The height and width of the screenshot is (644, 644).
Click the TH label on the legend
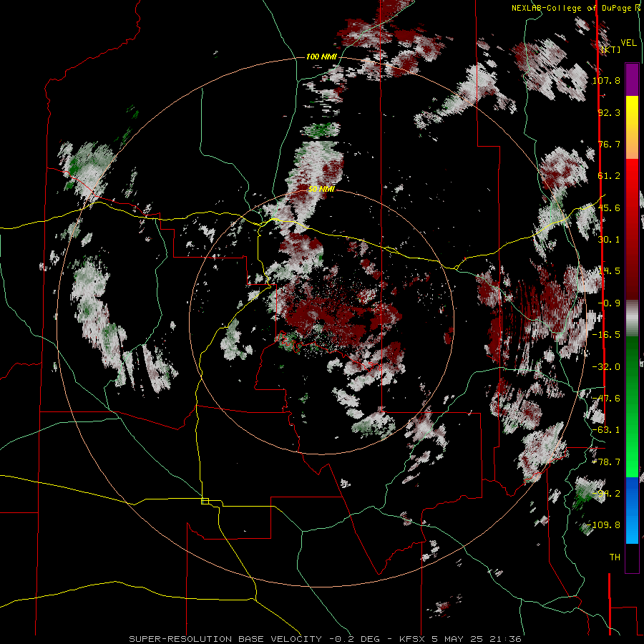(x=615, y=557)
